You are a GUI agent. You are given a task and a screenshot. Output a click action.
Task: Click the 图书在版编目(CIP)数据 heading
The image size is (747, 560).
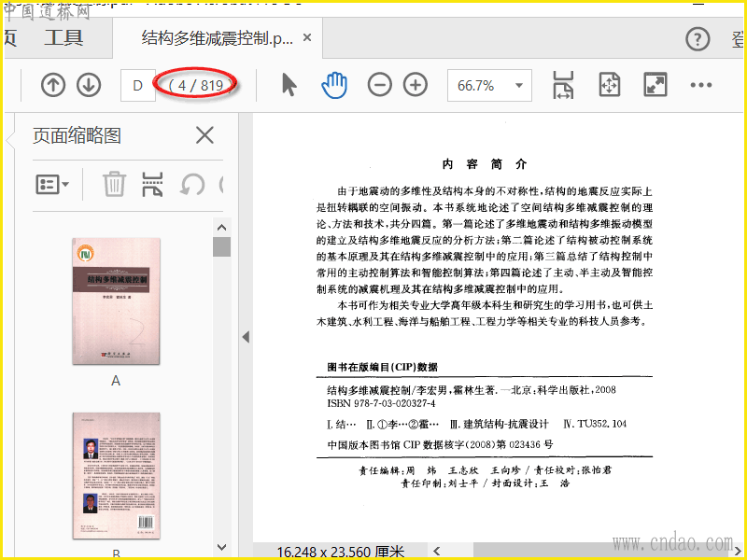pos(382,367)
